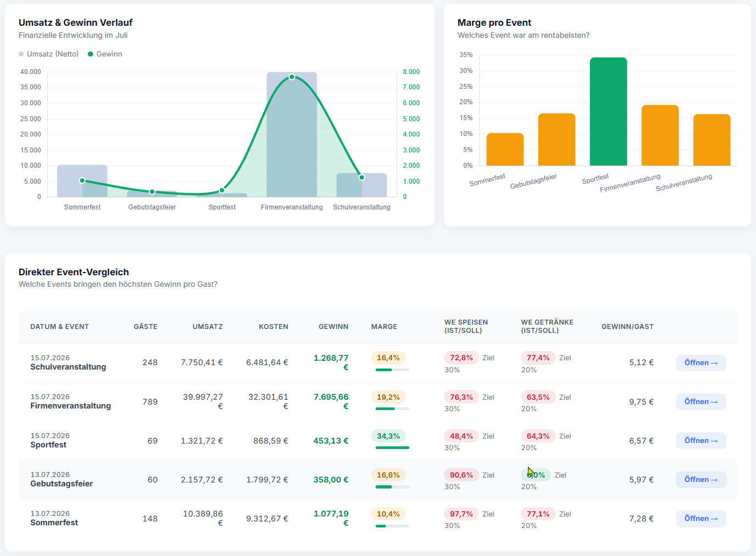Click the GÄSTE column header
The width and height of the screenshot is (756, 556).
click(145, 327)
